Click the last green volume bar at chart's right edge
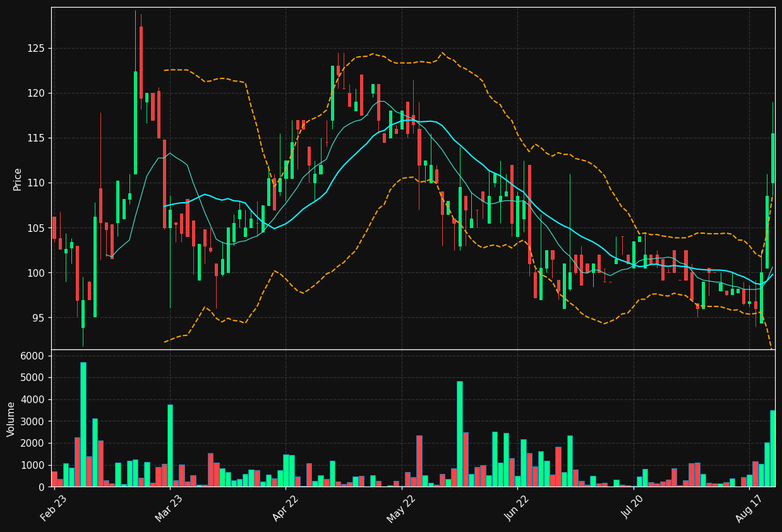782x532 pixels. click(772, 449)
